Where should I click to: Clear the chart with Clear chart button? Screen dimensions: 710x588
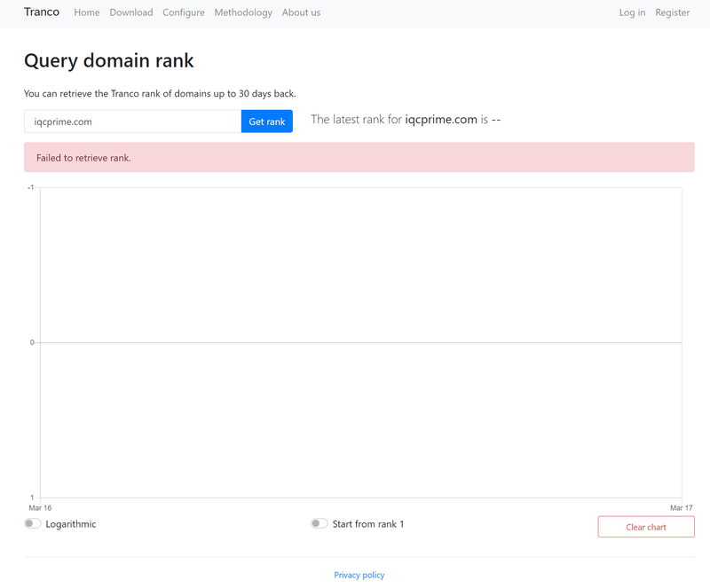click(646, 527)
